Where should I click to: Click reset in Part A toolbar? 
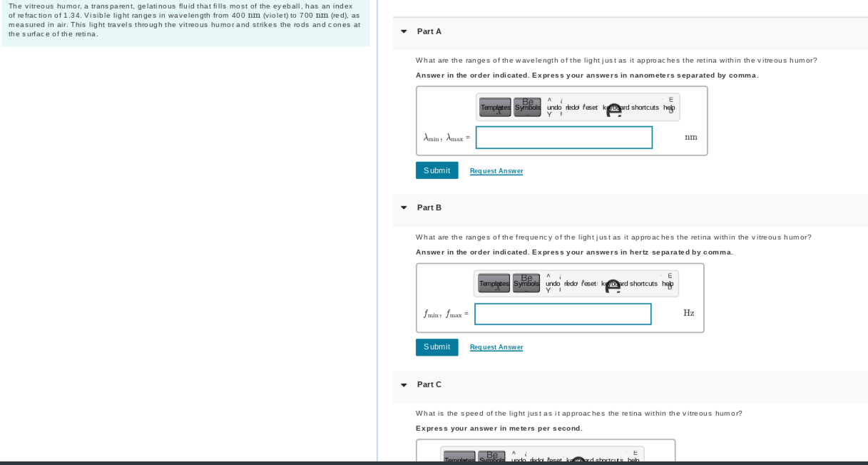591,107
